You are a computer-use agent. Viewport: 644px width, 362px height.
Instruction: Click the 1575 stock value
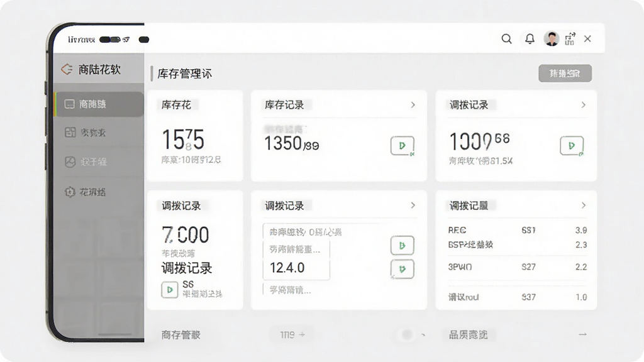click(x=183, y=140)
